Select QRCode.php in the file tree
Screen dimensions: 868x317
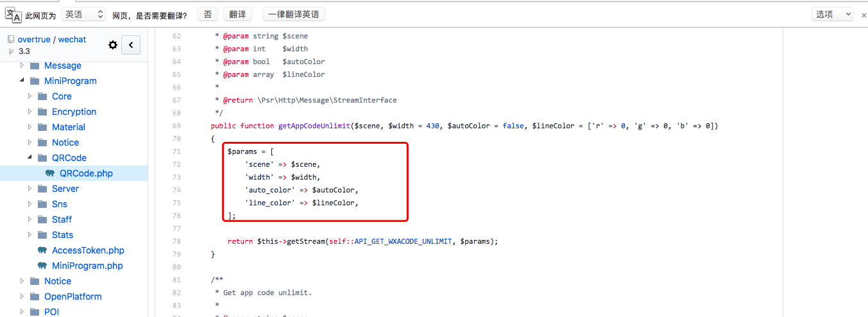point(86,173)
